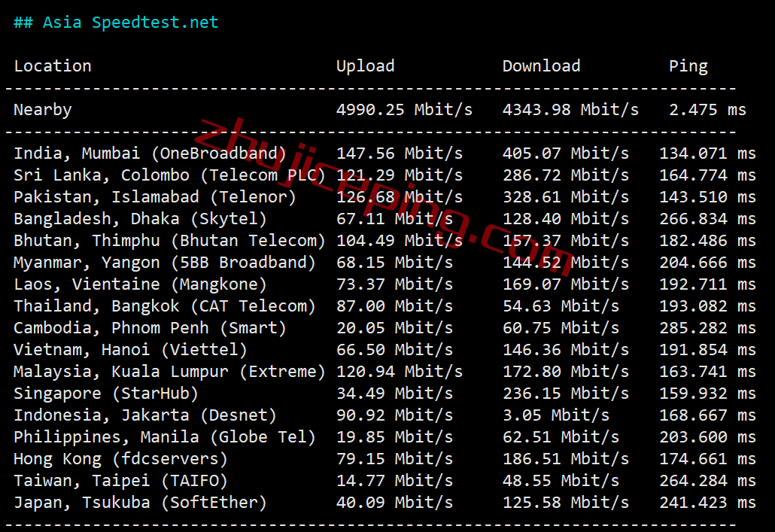The height and width of the screenshot is (532, 775).
Task: Click Yangon upload '68.15 Mbit/s'
Action: coord(394,262)
